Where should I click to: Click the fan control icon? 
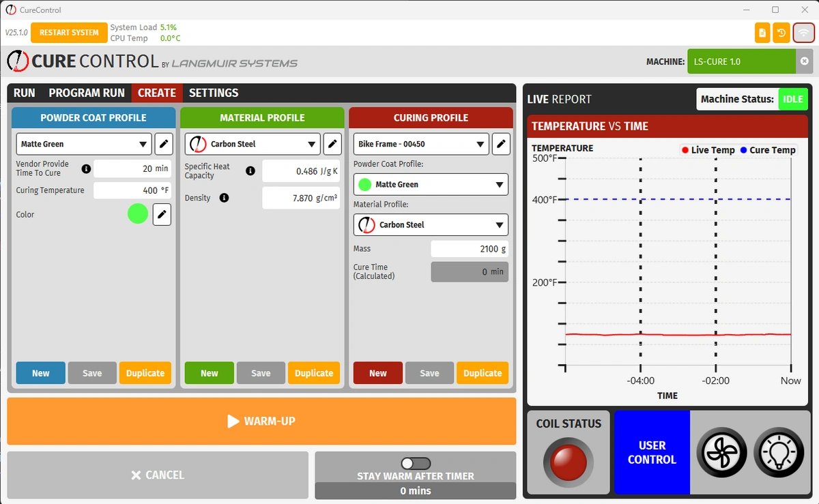point(721,452)
